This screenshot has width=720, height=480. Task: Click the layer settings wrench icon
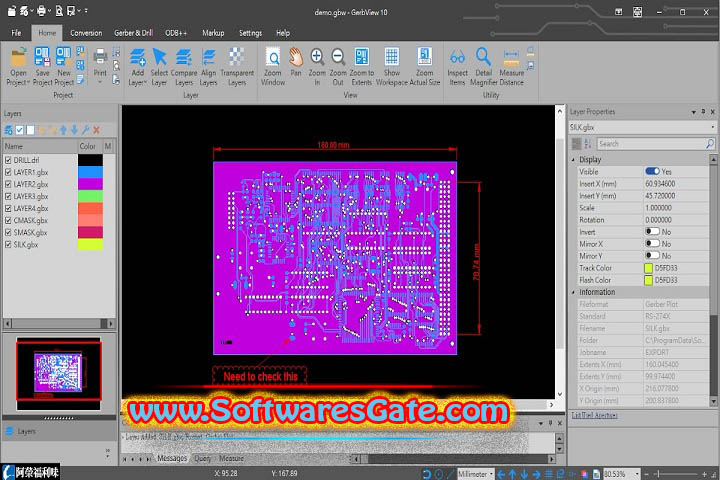pyautogui.click(x=85, y=130)
